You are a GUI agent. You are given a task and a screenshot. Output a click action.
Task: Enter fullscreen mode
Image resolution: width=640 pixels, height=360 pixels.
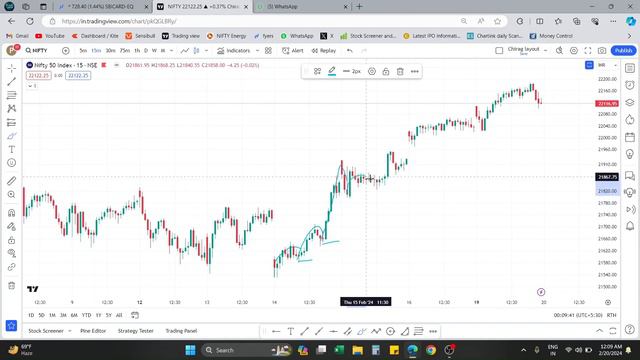pos(588,51)
